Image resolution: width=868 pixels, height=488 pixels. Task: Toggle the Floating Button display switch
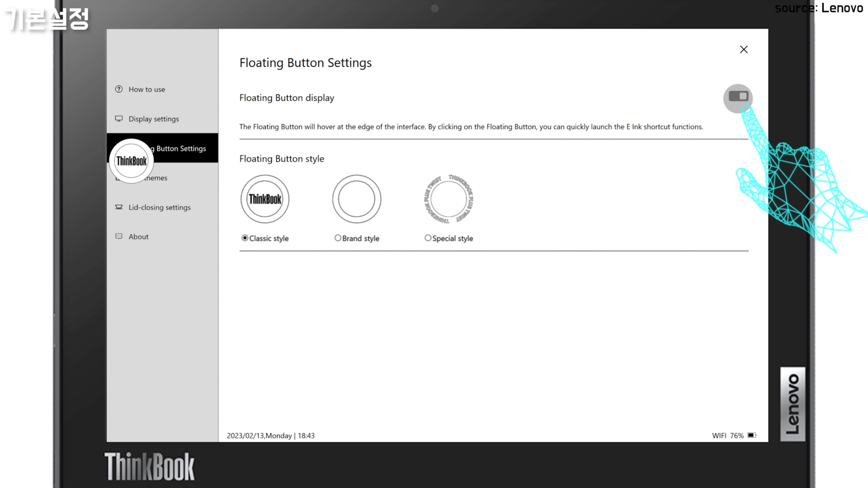point(738,96)
